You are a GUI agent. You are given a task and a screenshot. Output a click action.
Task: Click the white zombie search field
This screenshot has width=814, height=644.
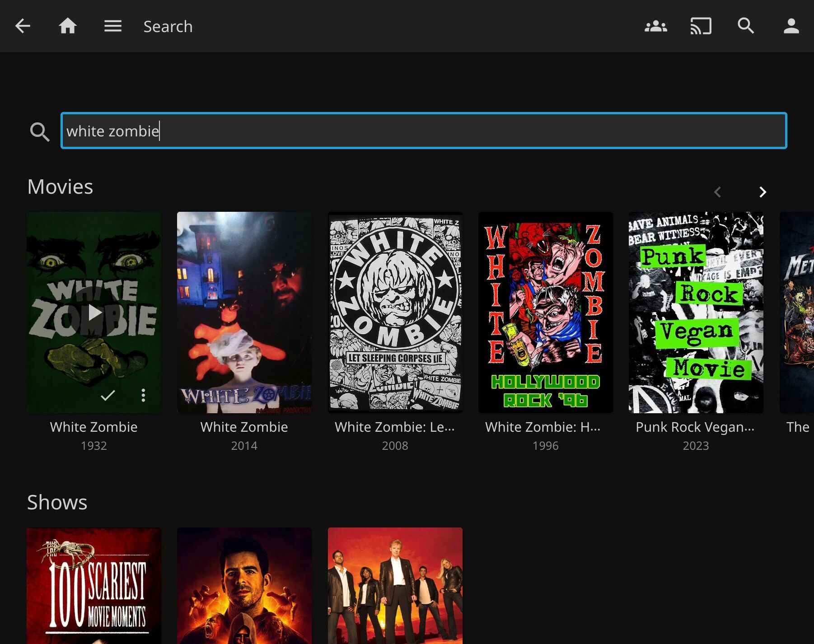424,131
